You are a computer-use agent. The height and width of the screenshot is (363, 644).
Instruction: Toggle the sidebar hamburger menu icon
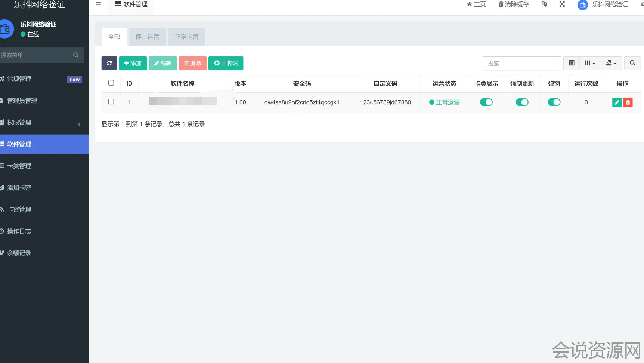pyautogui.click(x=98, y=4)
